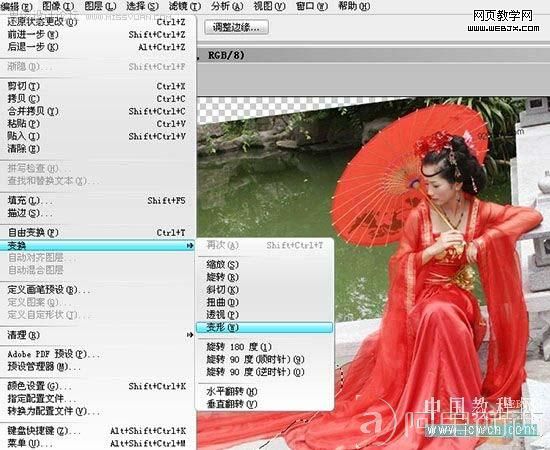Viewport: 550px width, 450px height.
Task: Click the 调整边缘 (Refine Edge) button
Action: [236, 27]
